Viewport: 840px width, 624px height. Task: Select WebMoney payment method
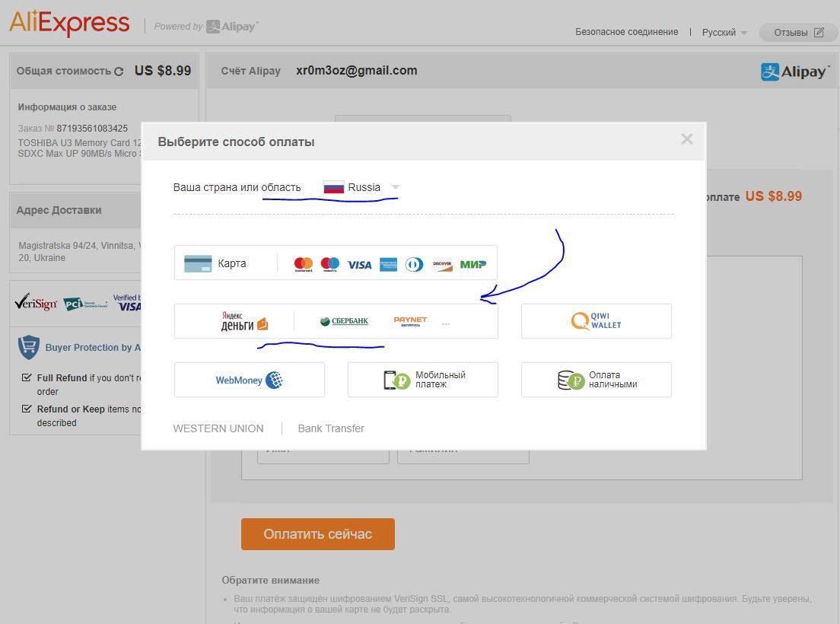[x=249, y=380]
